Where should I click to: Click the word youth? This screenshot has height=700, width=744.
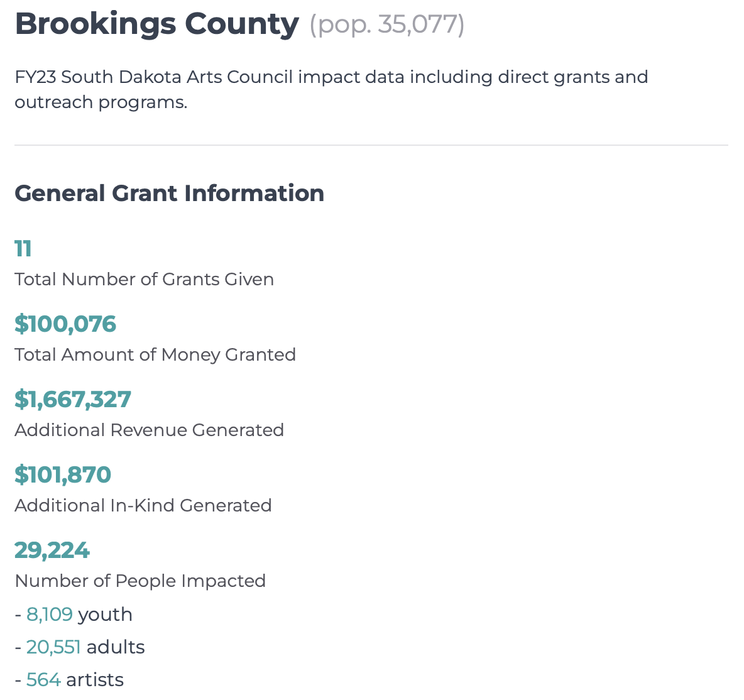[x=106, y=616]
